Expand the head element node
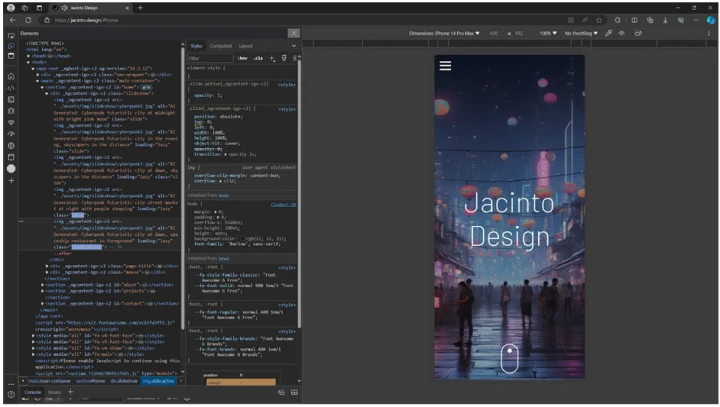 (28, 56)
